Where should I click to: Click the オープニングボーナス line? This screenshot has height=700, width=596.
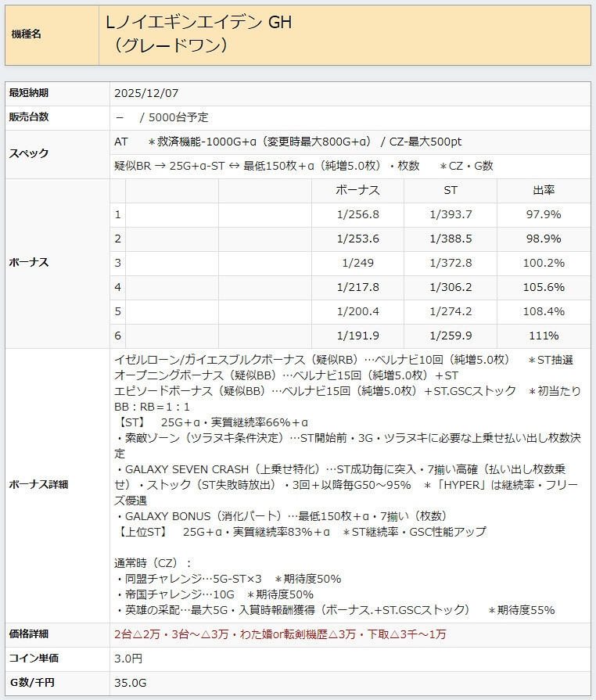pyautogui.click(x=286, y=375)
